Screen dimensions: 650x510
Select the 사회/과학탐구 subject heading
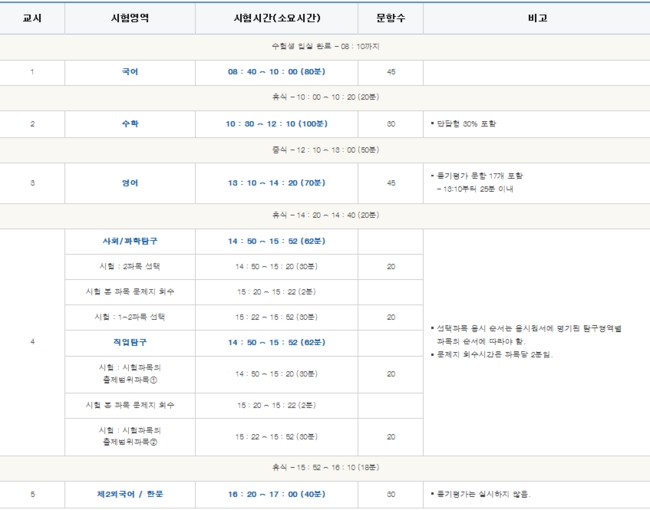[130, 241]
